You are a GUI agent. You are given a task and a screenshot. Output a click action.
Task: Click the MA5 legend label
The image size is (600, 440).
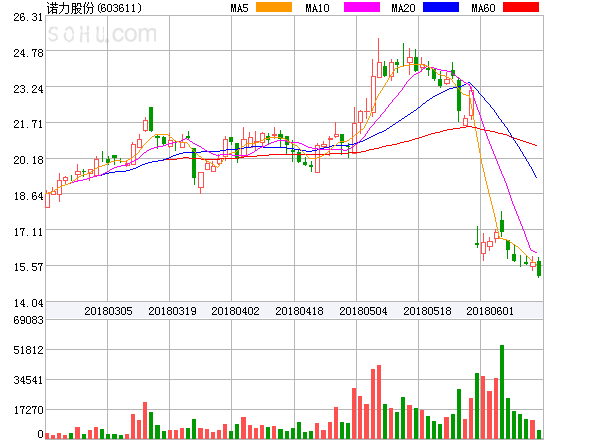click(239, 8)
